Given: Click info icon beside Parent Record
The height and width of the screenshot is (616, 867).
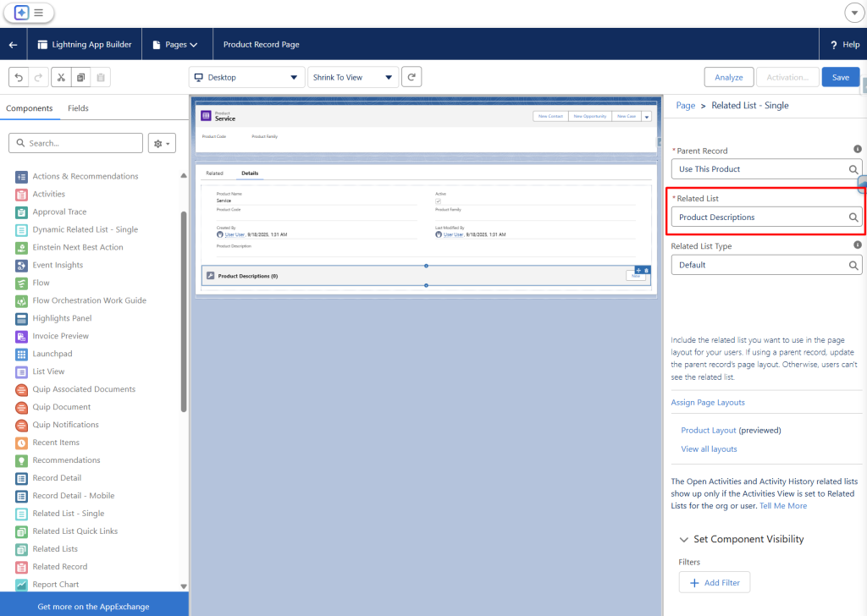Looking at the screenshot, I should click(857, 149).
